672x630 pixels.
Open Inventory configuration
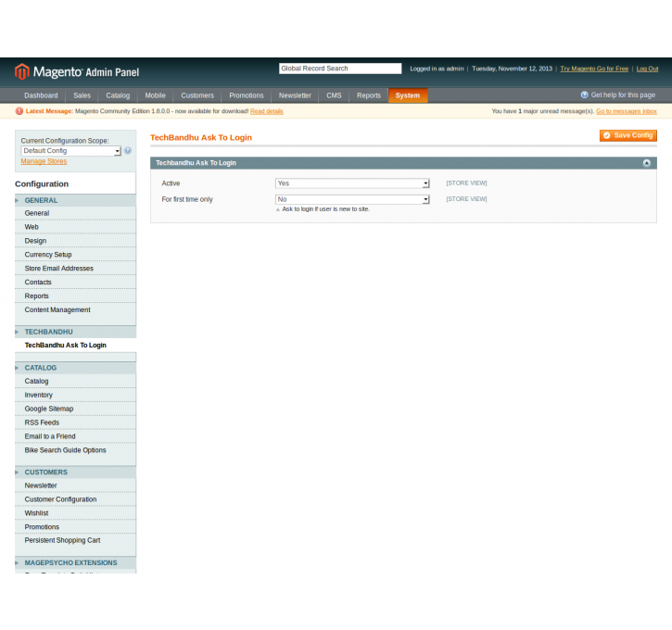[x=75, y=395]
